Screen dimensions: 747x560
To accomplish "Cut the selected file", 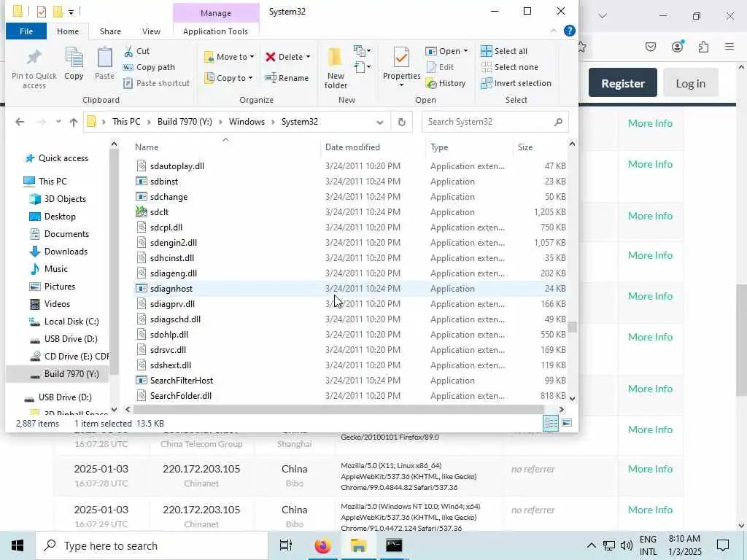I will tap(136, 51).
